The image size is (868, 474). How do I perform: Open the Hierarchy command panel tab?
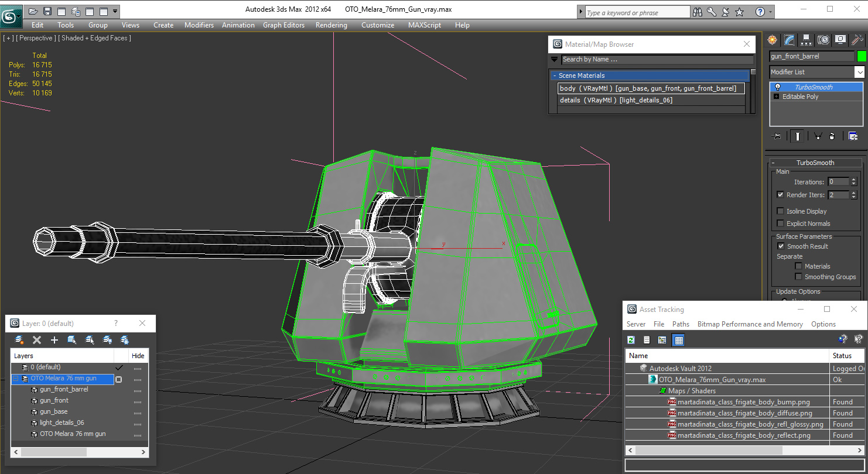[807, 40]
